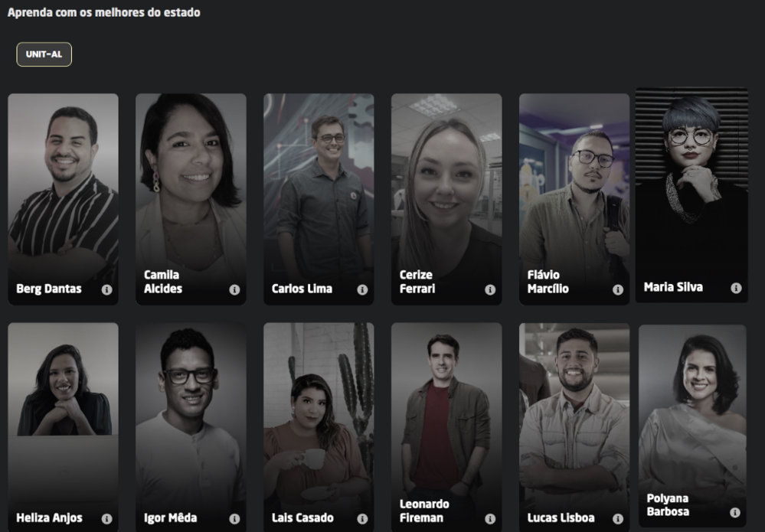This screenshot has height=532, width=765.
Task: Open Polyana Barbosa's portrait card
Action: pyautogui.click(x=692, y=426)
